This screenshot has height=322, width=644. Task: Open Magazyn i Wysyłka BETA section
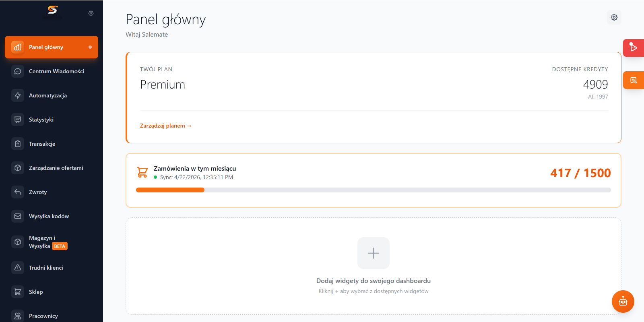(52, 242)
